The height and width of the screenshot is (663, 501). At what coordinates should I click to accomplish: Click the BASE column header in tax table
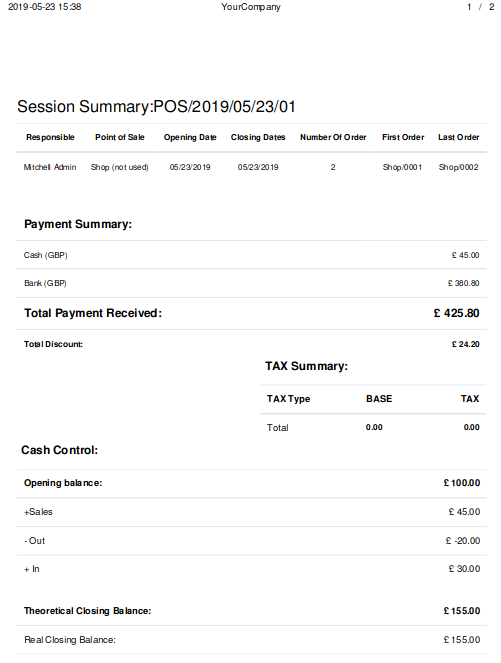point(379,399)
